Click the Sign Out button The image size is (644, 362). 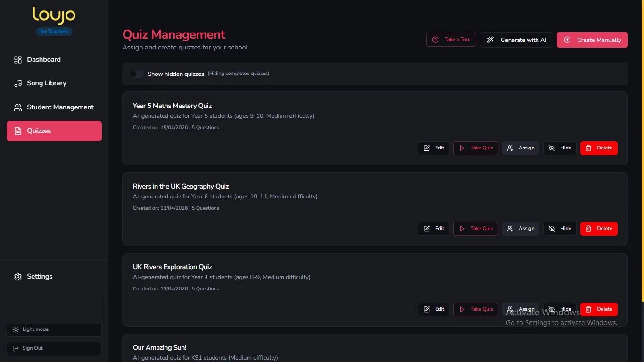tap(54, 348)
